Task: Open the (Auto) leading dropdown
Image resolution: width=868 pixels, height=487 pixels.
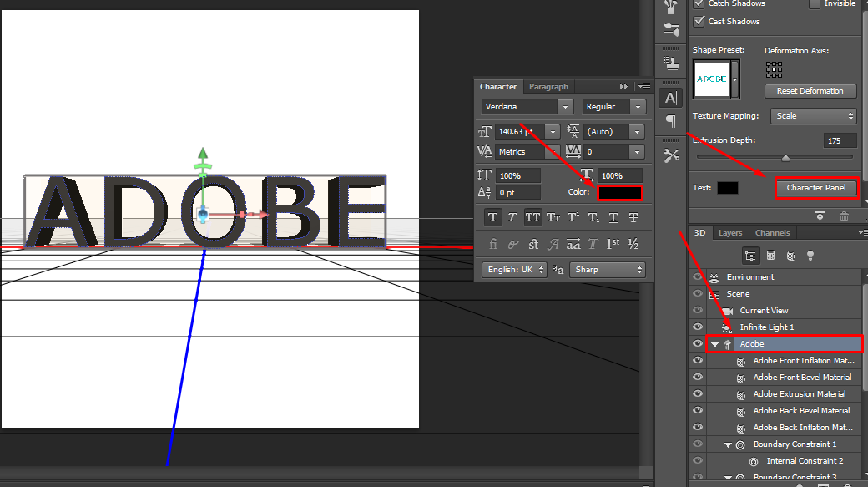Action: pyautogui.click(x=637, y=132)
